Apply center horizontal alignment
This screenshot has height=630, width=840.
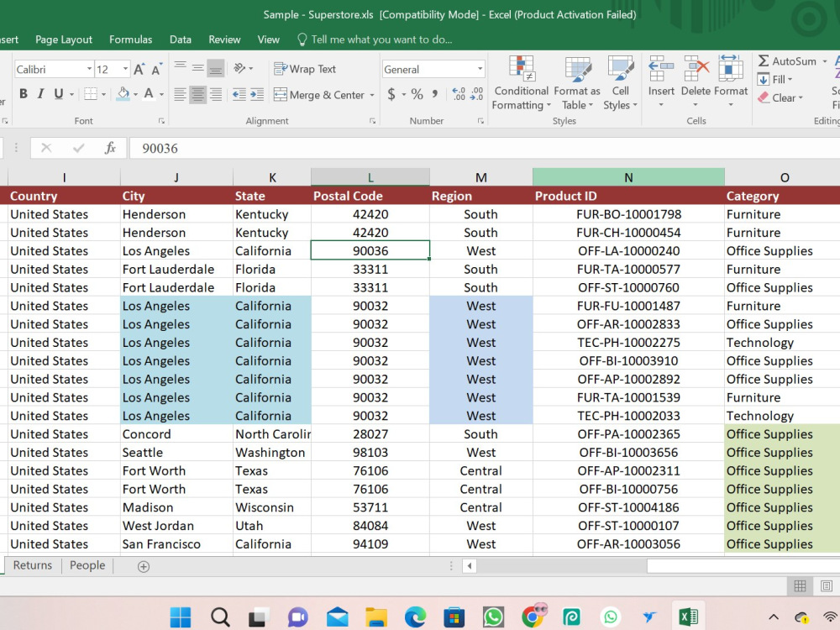pyautogui.click(x=197, y=94)
